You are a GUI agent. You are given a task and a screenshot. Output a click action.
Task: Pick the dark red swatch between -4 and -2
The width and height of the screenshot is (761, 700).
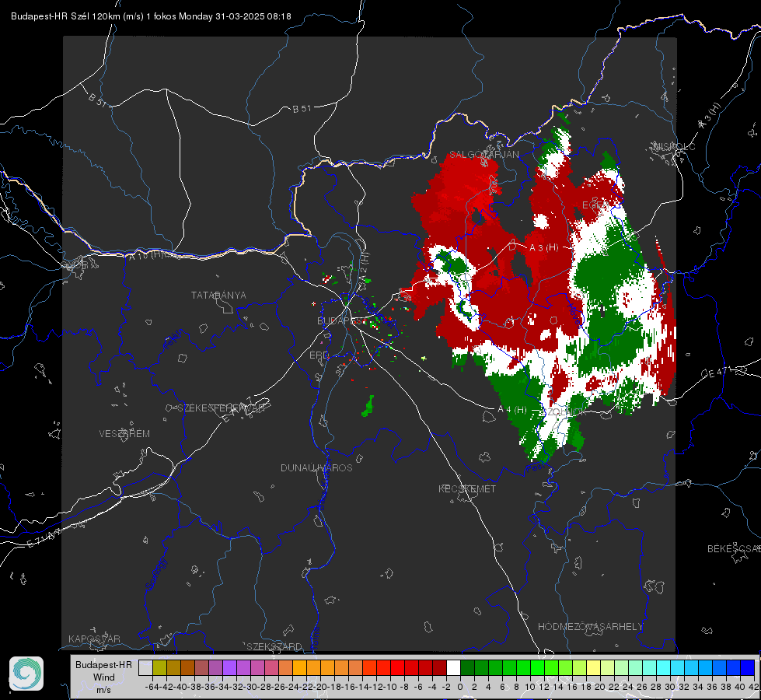click(439, 667)
